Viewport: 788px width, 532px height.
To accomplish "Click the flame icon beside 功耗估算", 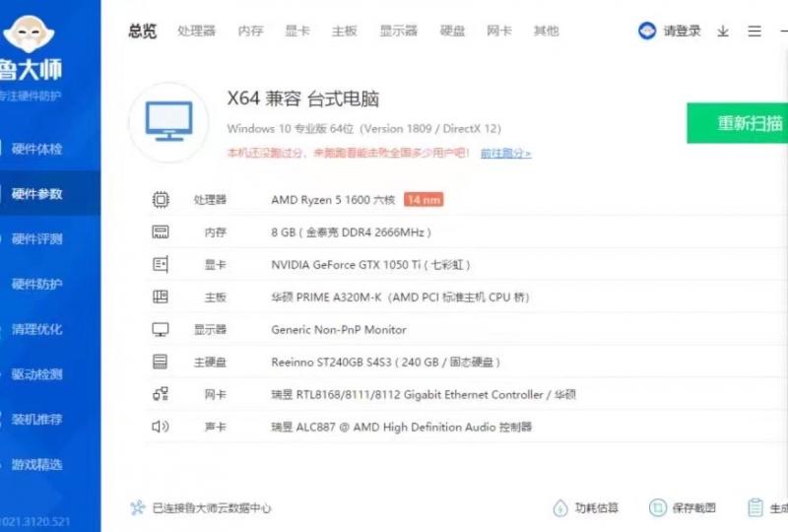I will coord(559,508).
